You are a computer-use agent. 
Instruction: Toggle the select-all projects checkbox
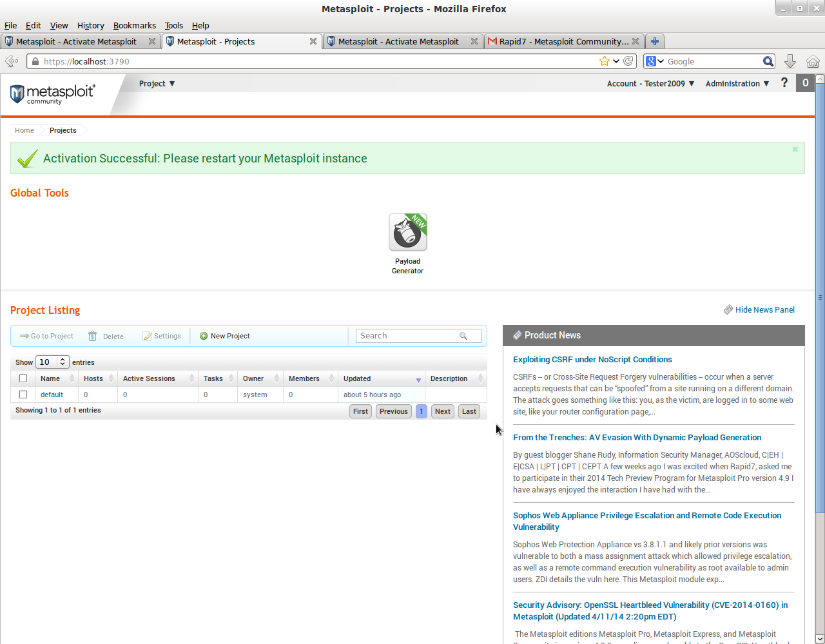click(23, 378)
